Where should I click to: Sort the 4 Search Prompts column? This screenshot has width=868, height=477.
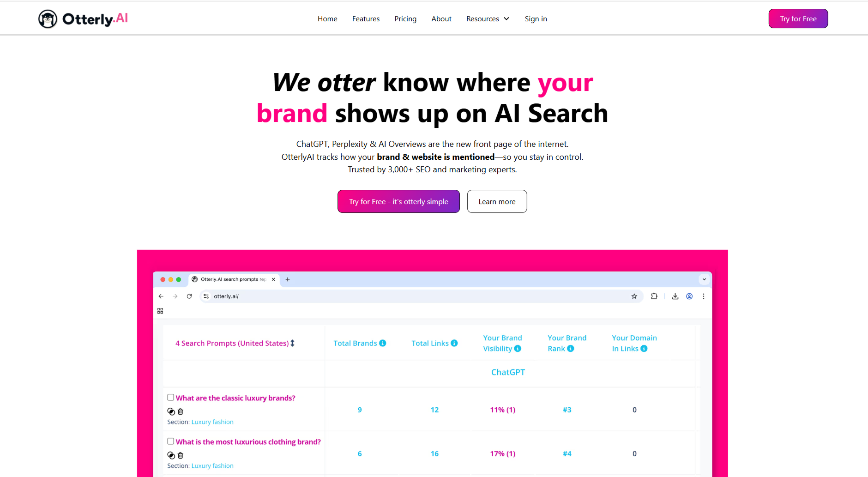pos(292,343)
